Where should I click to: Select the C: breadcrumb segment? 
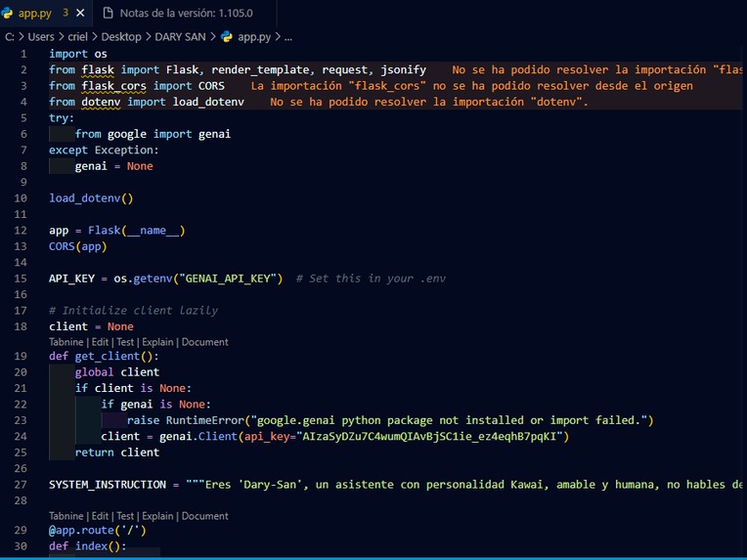tap(10, 37)
